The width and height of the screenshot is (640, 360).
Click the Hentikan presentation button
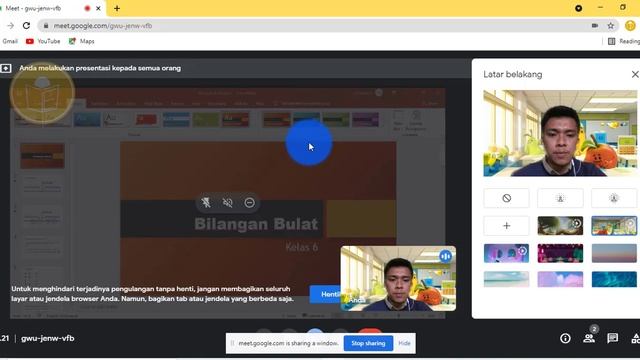pyautogui.click(x=325, y=294)
